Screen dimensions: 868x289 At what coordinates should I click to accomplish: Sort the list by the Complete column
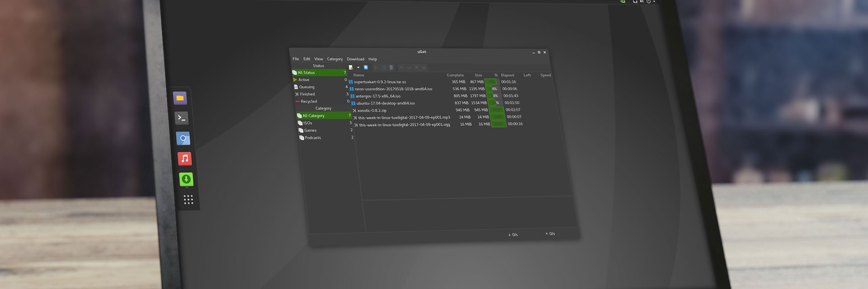click(x=455, y=75)
